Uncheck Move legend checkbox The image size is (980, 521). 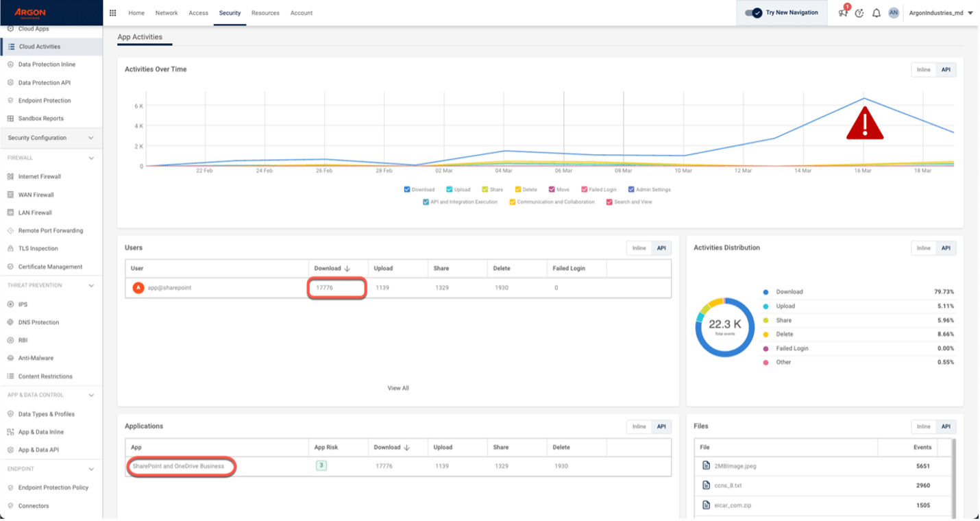[552, 190]
